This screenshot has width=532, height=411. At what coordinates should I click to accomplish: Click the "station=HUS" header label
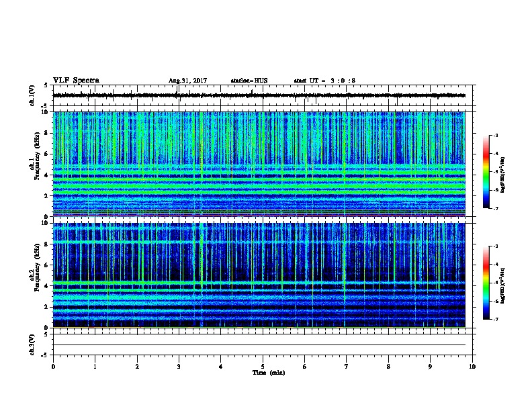tap(249, 81)
